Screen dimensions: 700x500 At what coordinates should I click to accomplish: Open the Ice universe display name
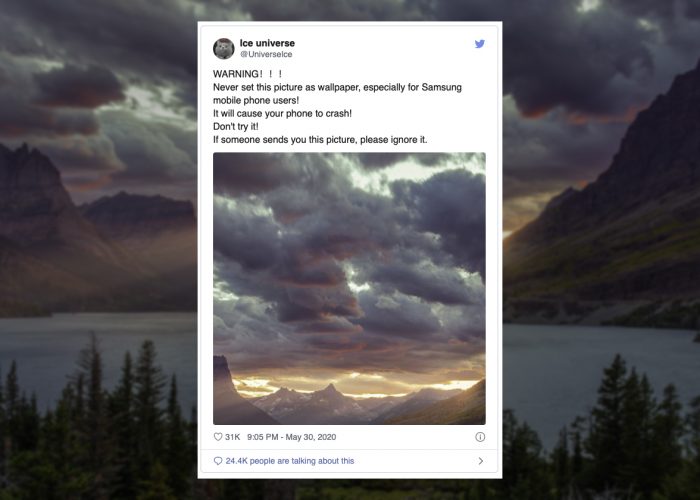pyautogui.click(x=267, y=43)
